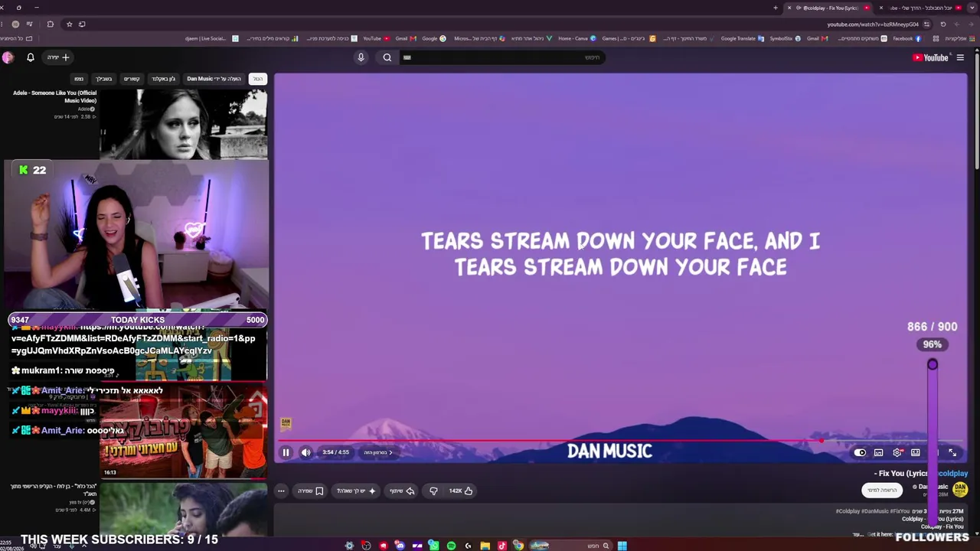Screen dimensions: 980x551
Task: Open YouTube notifications bell
Action: click(x=31, y=57)
